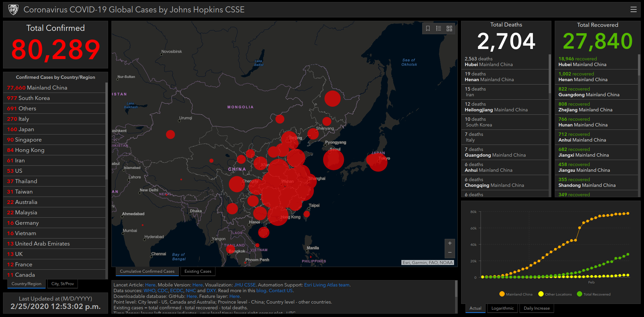This screenshot has width=644, height=317.
Task: Open the DXY data source link
Action: [211, 290]
